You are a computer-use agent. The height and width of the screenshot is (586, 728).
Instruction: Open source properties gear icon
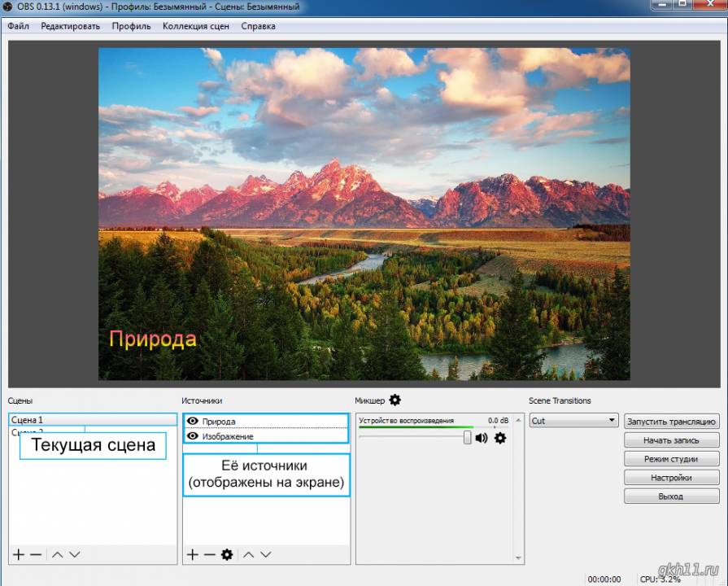coord(227,554)
